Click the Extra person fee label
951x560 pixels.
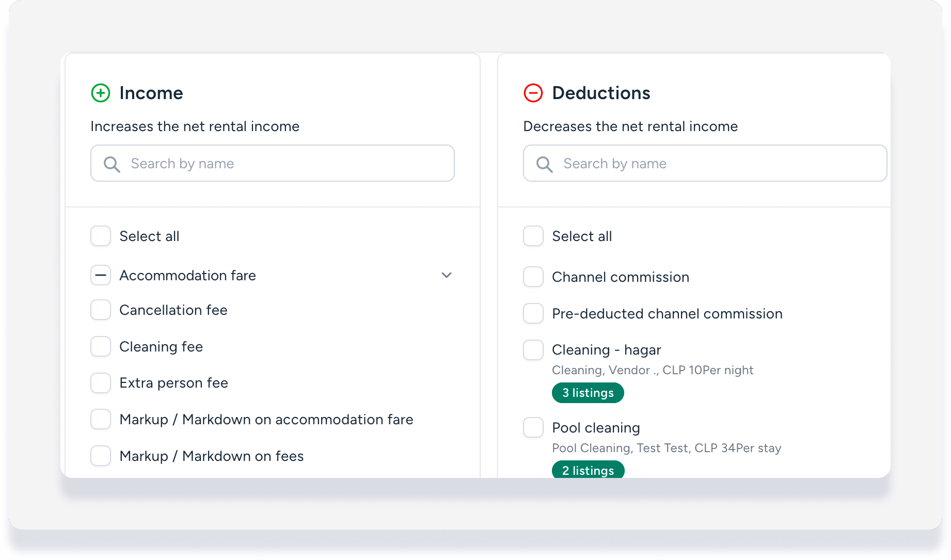[174, 383]
